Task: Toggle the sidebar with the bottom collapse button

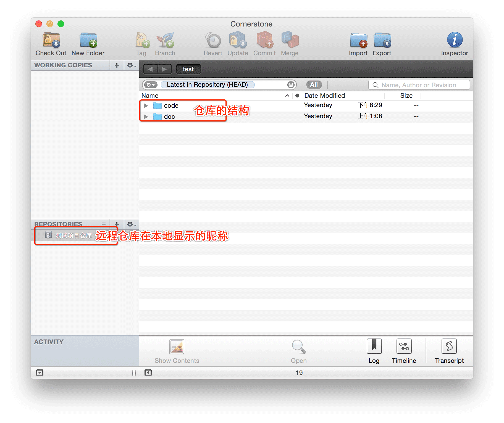Action: tap(148, 373)
